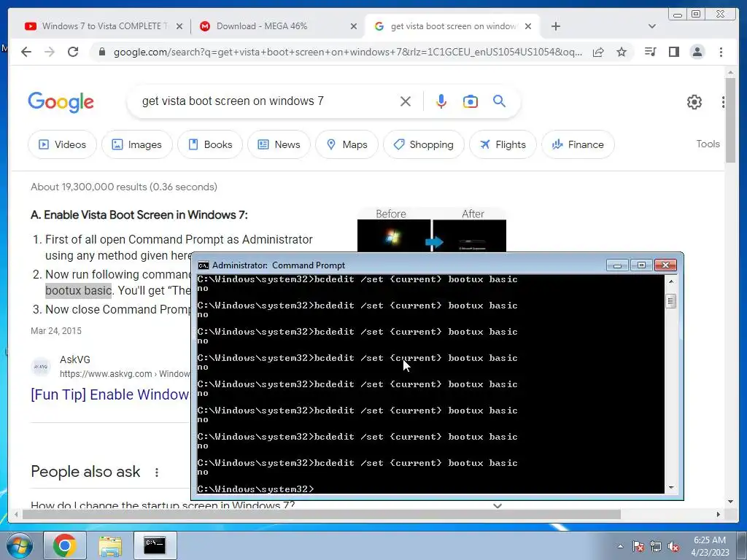
Task: Filter results by News
Action: pyautogui.click(x=279, y=144)
